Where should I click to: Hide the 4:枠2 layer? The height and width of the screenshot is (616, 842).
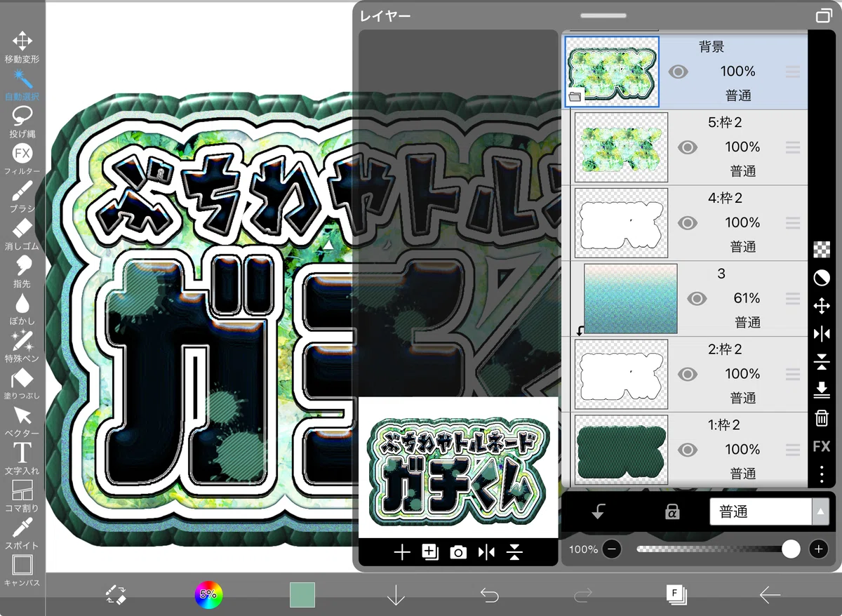tap(687, 223)
